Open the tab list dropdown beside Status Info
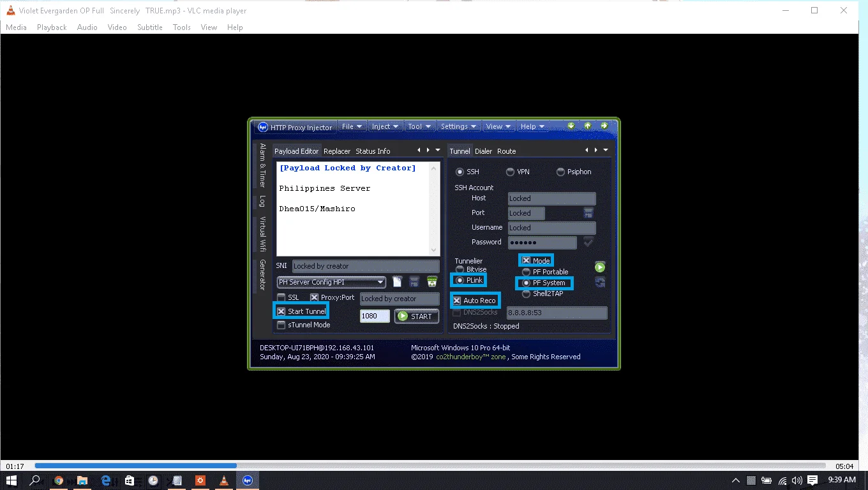The width and height of the screenshot is (868, 490). 438,151
